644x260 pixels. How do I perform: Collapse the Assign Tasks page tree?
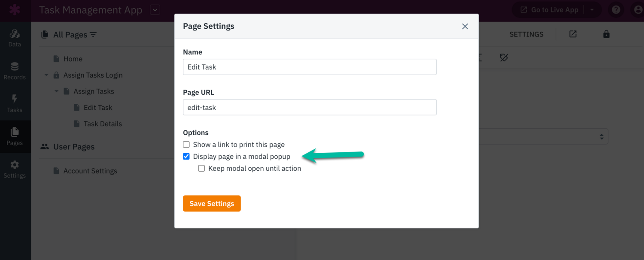coord(56,91)
